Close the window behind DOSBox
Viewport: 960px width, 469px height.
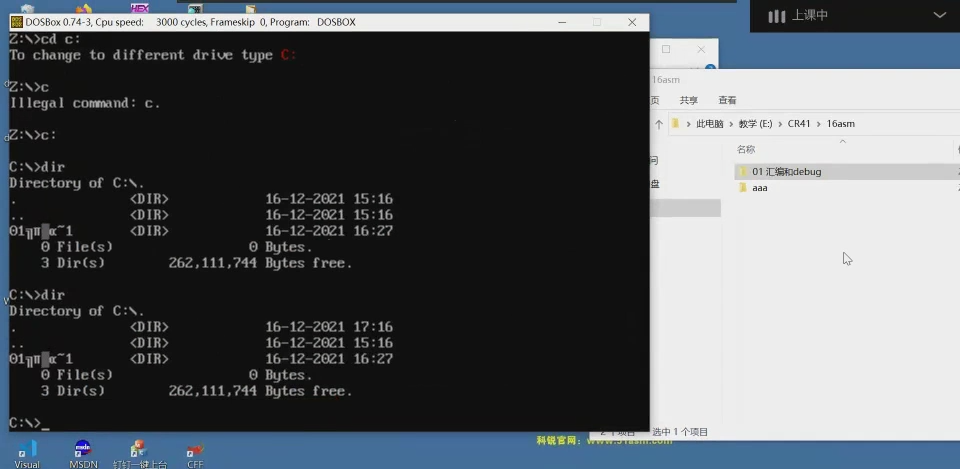coord(701,49)
